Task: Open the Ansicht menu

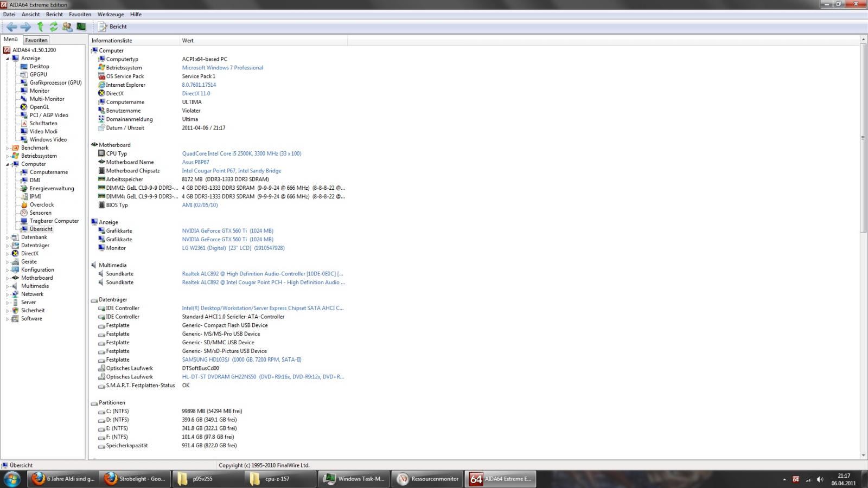Action: 30,15
